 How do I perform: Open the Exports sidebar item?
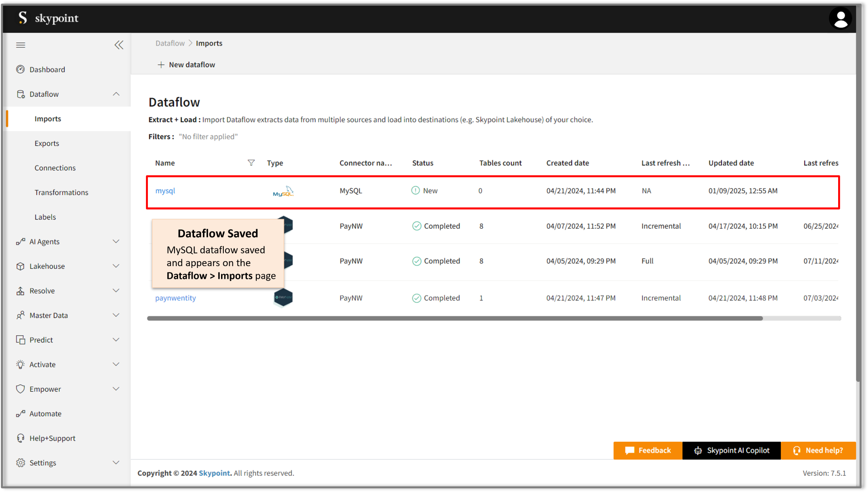pos(47,143)
